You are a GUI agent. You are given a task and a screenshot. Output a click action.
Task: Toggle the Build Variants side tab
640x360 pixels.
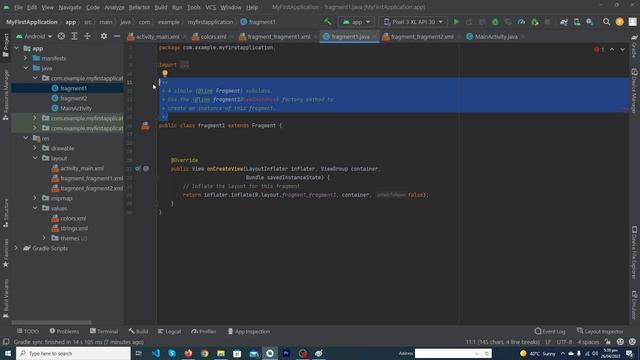(x=6, y=298)
